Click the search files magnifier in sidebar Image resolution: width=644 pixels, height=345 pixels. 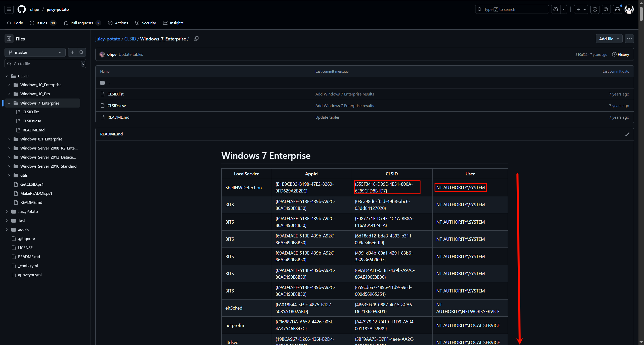[x=82, y=52]
